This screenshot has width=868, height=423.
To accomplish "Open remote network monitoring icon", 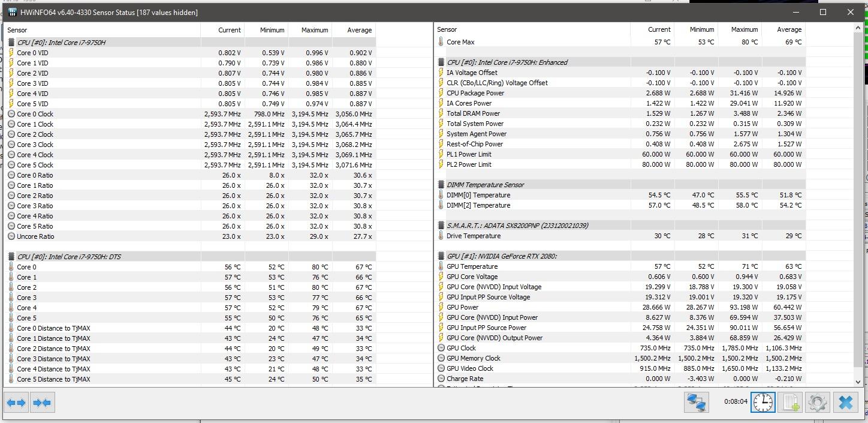I will (x=696, y=403).
